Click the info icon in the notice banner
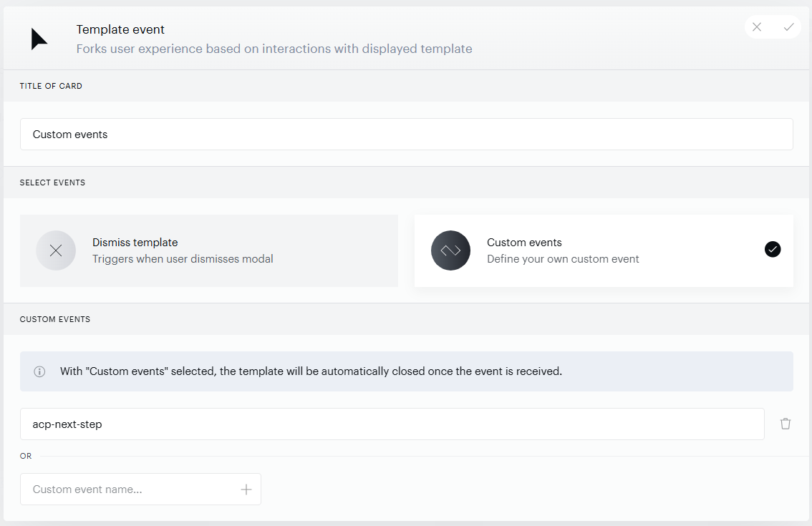 pos(39,371)
